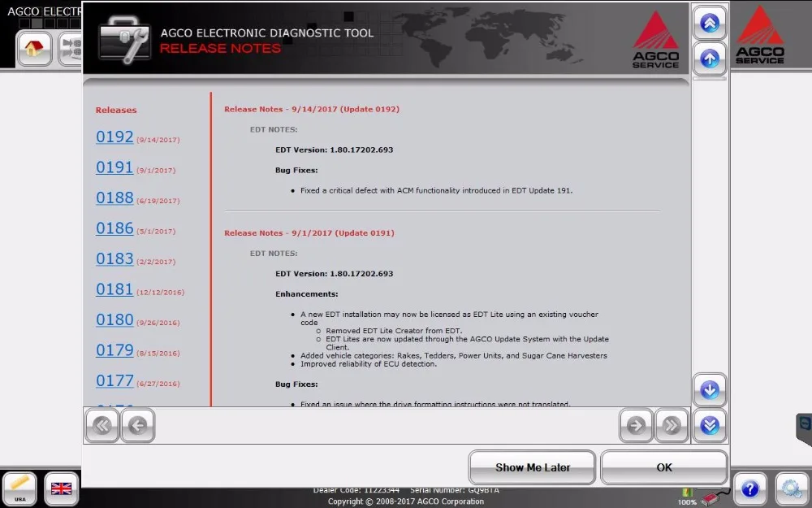Open help via question mark icon

click(749, 488)
